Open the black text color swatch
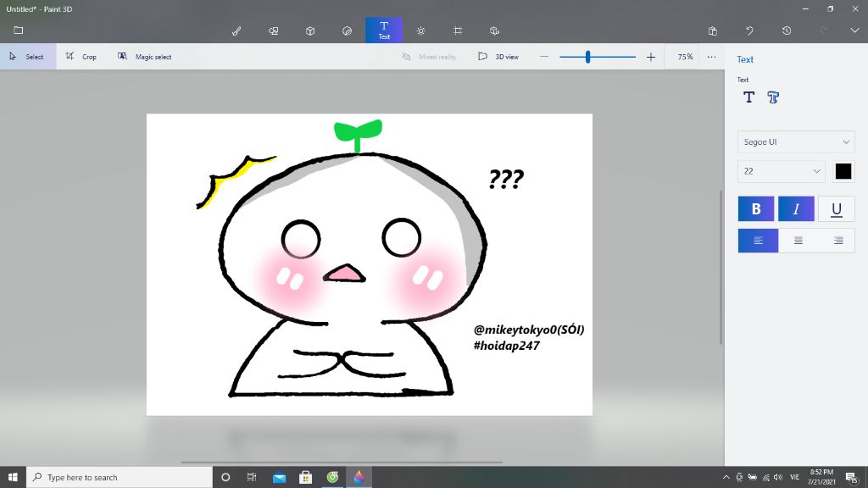 [843, 171]
